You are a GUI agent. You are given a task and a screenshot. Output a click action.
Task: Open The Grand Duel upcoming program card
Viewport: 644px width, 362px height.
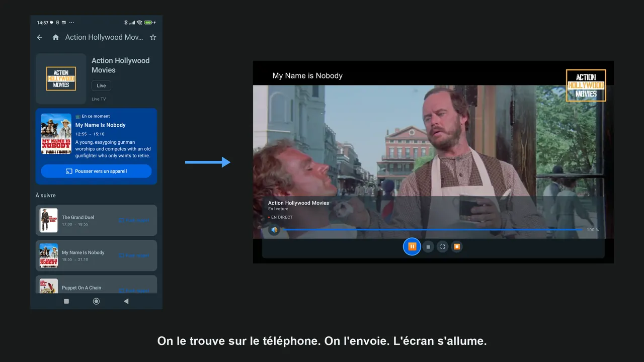96,220
